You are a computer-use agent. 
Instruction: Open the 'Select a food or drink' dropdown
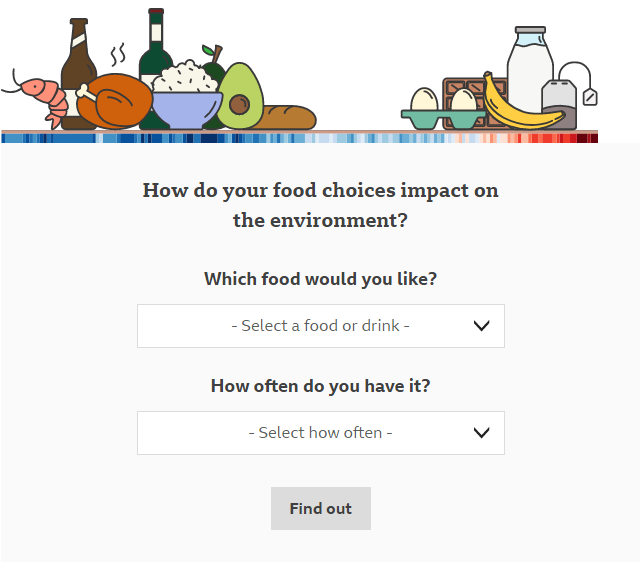click(x=321, y=326)
